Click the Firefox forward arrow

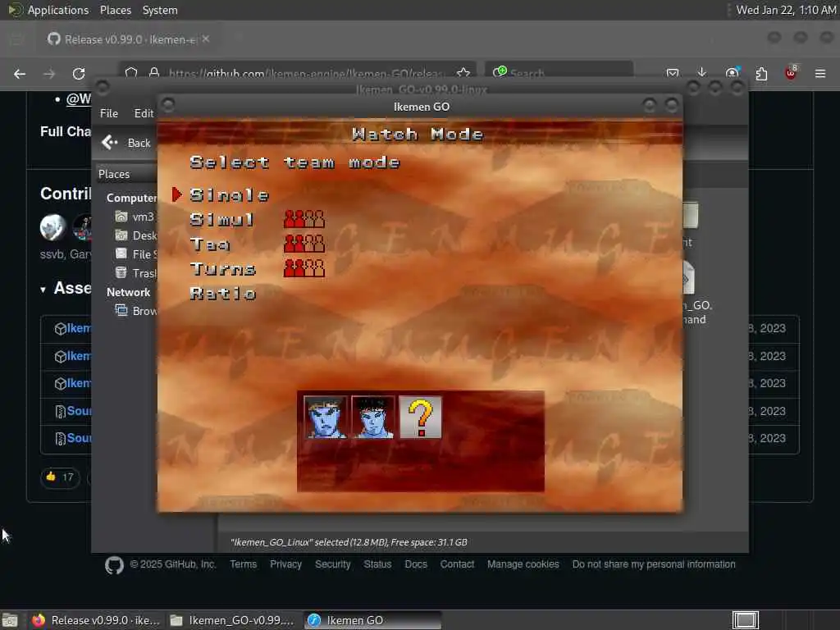click(x=49, y=74)
